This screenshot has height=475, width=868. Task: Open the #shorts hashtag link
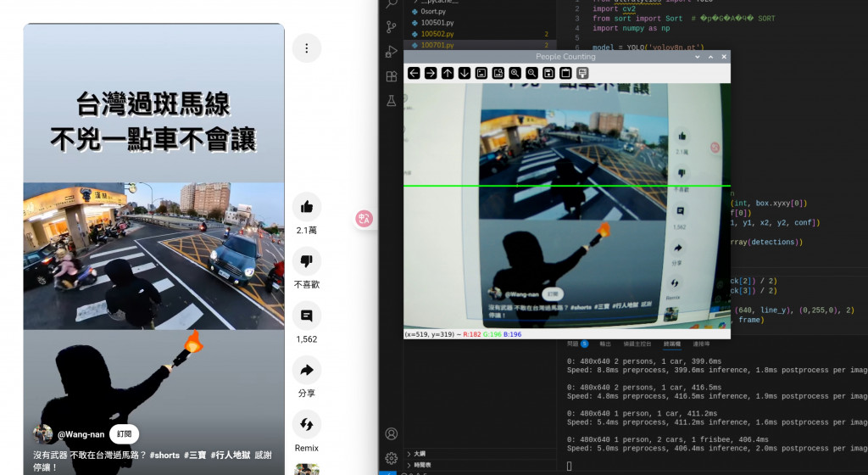tap(164, 455)
